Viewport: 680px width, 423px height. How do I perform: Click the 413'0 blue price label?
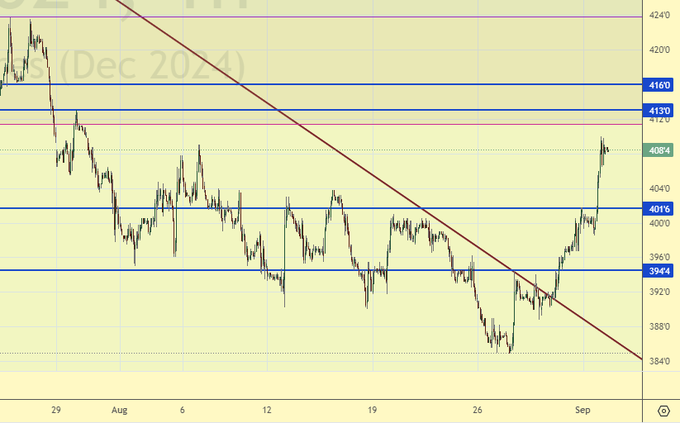tap(660, 110)
